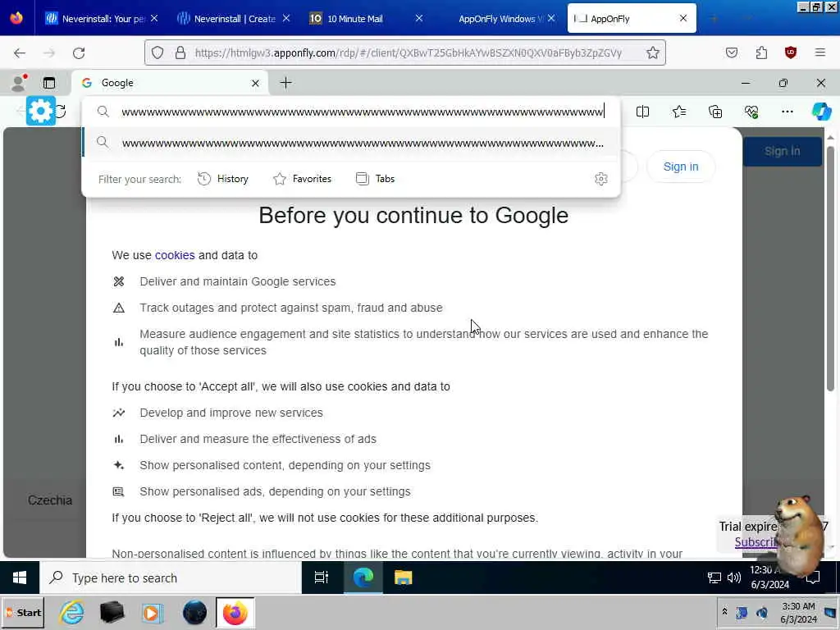Open Edge settings and more menu
Viewport: 840px width, 630px height.
coord(787,112)
